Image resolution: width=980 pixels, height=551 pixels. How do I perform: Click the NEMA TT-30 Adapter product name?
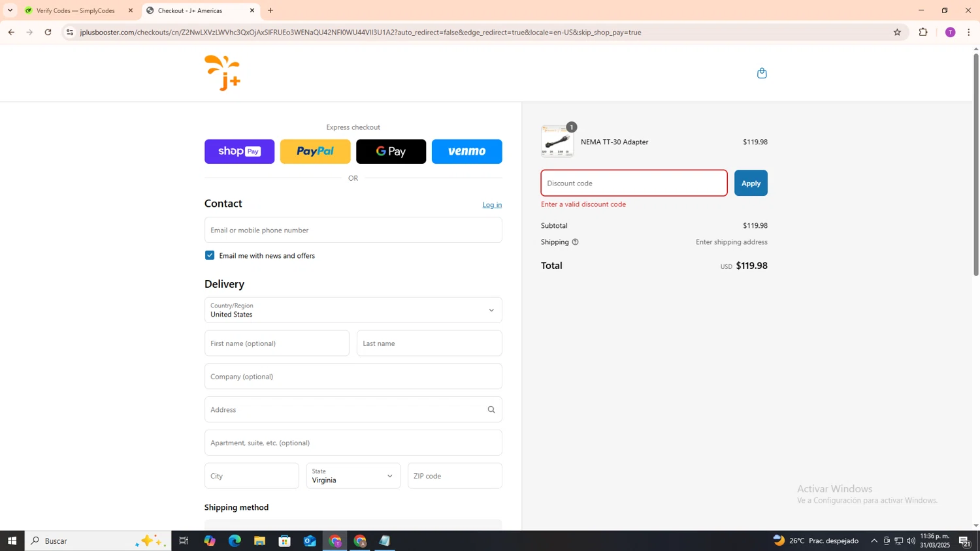615,142
